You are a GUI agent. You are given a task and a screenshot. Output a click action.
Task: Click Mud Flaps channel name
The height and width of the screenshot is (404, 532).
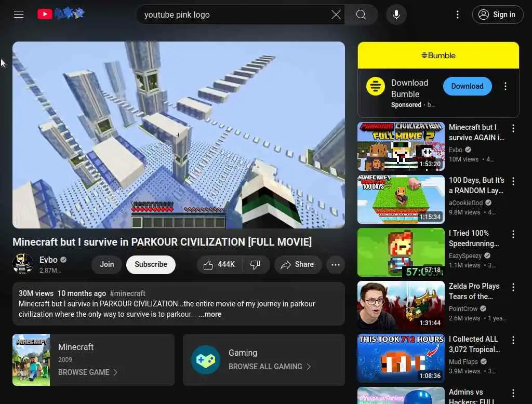click(463, 361)
